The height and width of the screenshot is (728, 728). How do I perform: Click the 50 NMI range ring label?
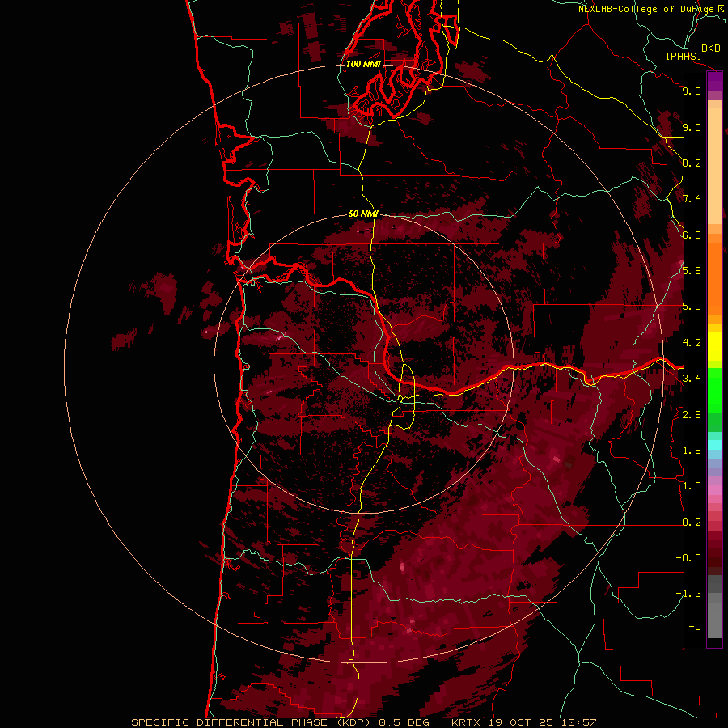click(x=363, y=214)
